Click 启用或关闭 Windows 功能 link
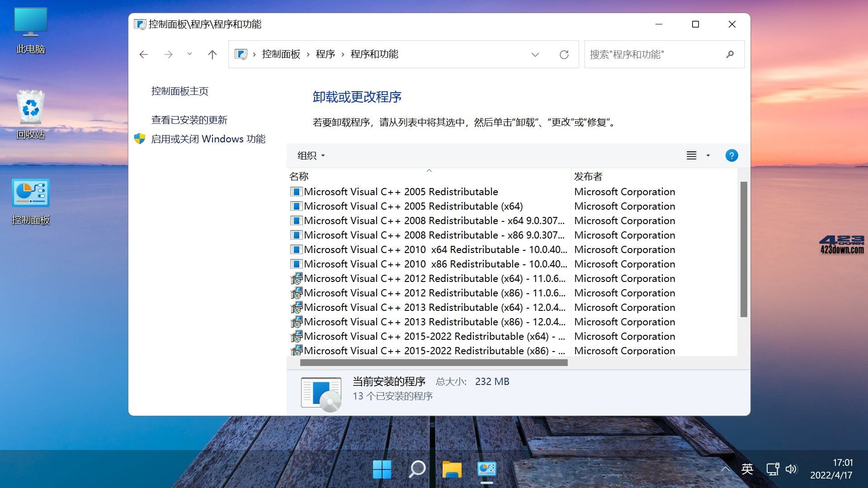 pos(209,139)
